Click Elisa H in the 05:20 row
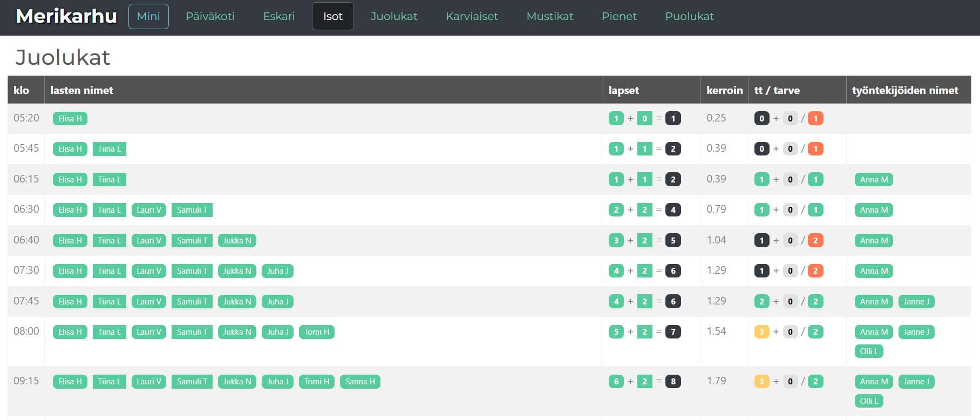 pos(70,119)
